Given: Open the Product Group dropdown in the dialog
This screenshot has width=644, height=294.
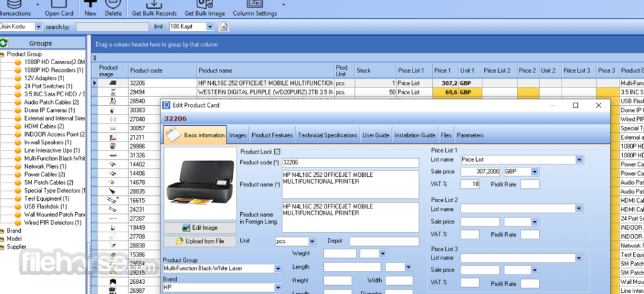Looking at the screenshot, I should pos(279,269).
